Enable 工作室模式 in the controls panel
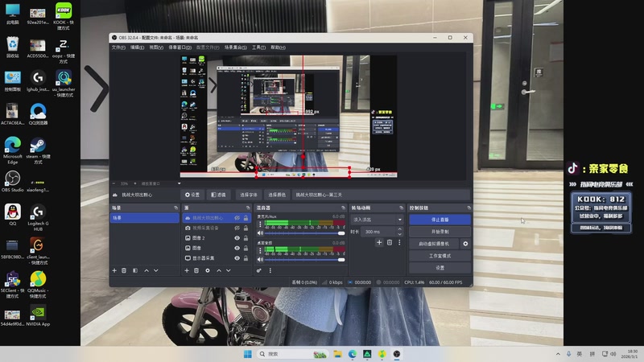Viewport: 644px width, 362px height. coord(440,256)
